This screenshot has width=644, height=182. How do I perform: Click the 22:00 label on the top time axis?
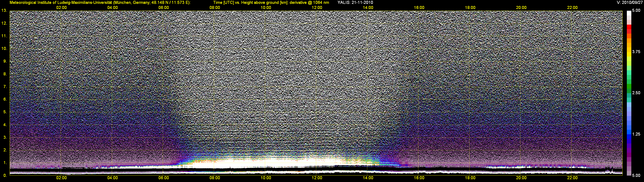573,7
